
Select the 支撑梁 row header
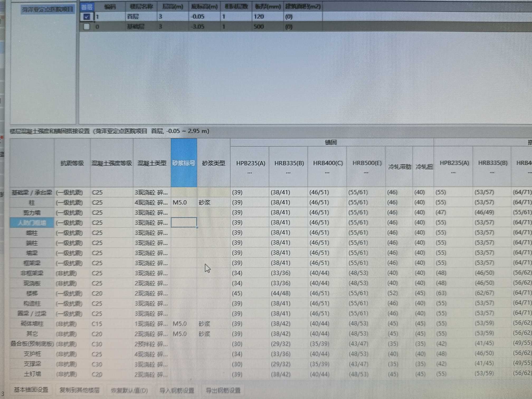pos(32,364)
